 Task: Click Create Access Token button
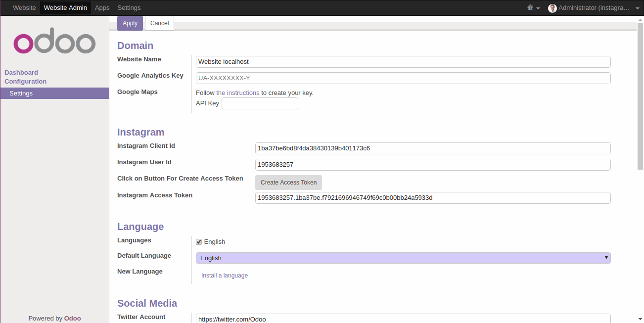(289, 183)
